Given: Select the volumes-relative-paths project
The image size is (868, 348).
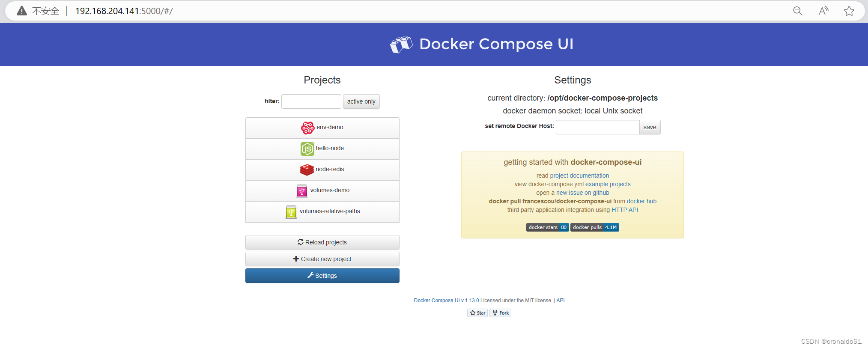Looking at the screenshot, I should click(322, 211).
